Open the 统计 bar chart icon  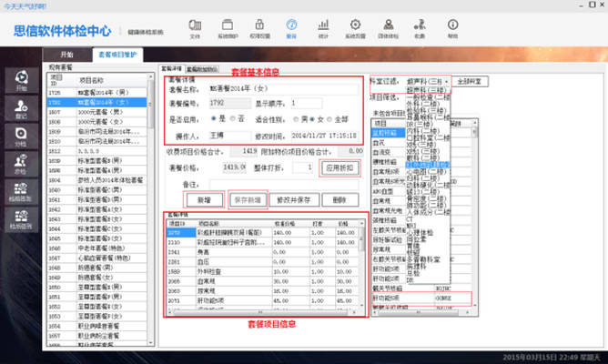pos(323,29)
